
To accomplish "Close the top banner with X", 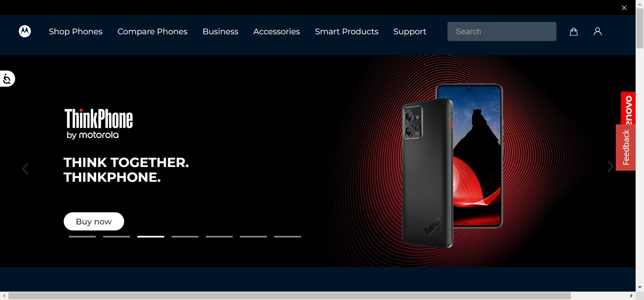I will [x=624, y=7].
